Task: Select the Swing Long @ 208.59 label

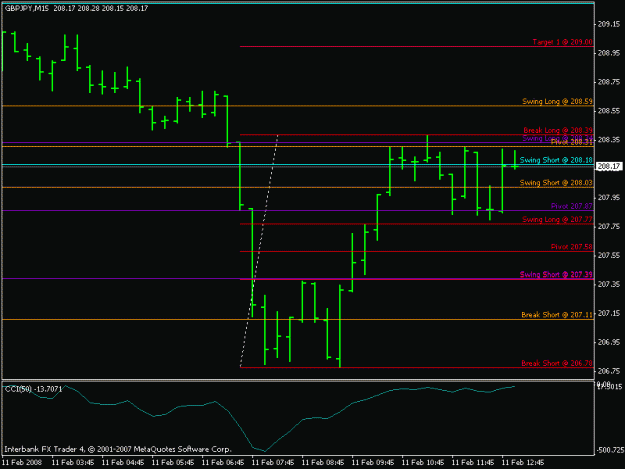Action: click(x=557, y=101)
